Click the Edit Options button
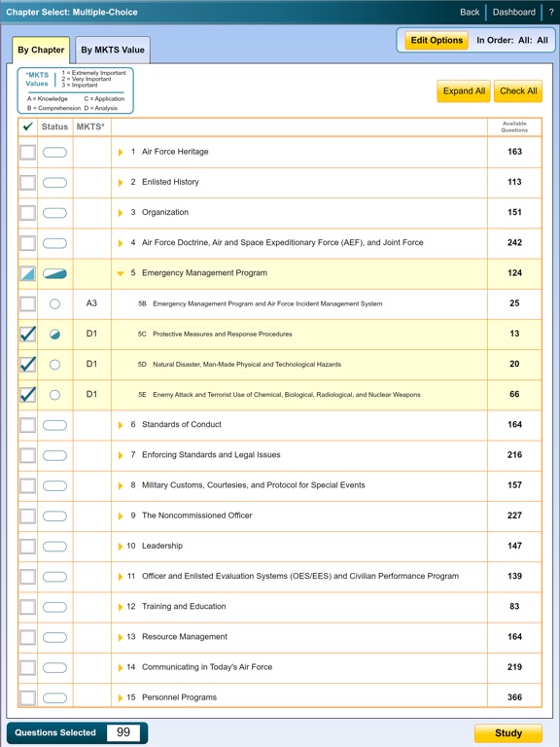Image resolution: width=560 pixels, height=747 pixels. tap(437, 41)
